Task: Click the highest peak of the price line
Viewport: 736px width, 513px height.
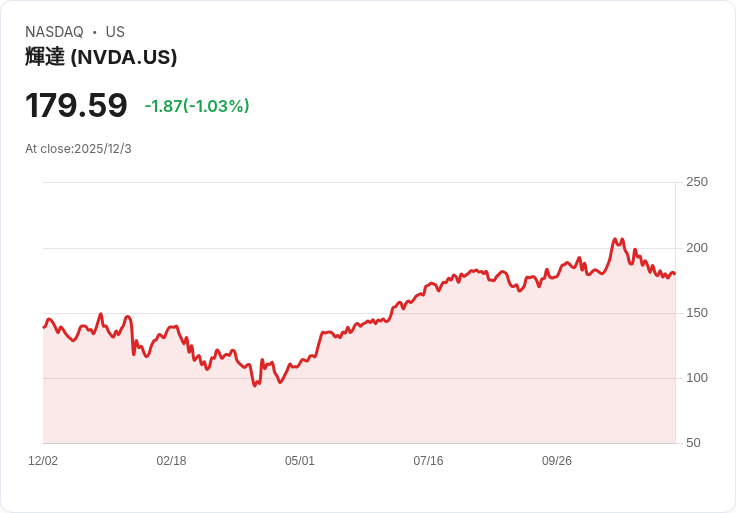Action: (615, 239)
